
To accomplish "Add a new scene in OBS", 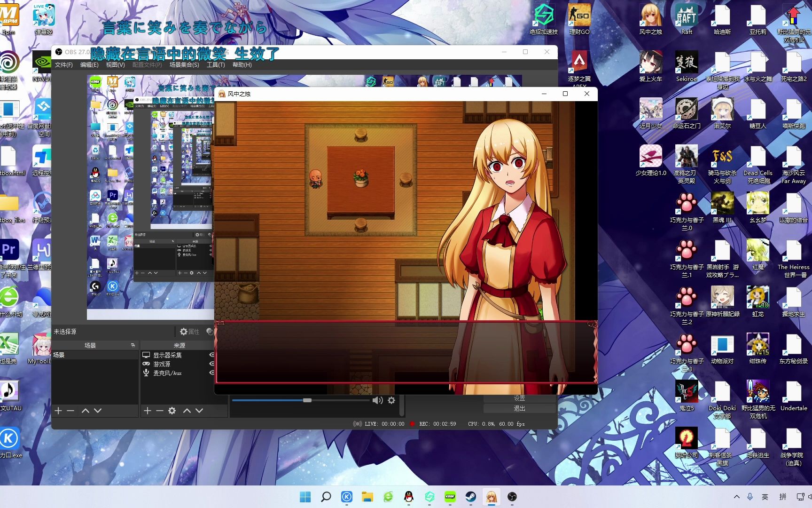I will [58, 411].
